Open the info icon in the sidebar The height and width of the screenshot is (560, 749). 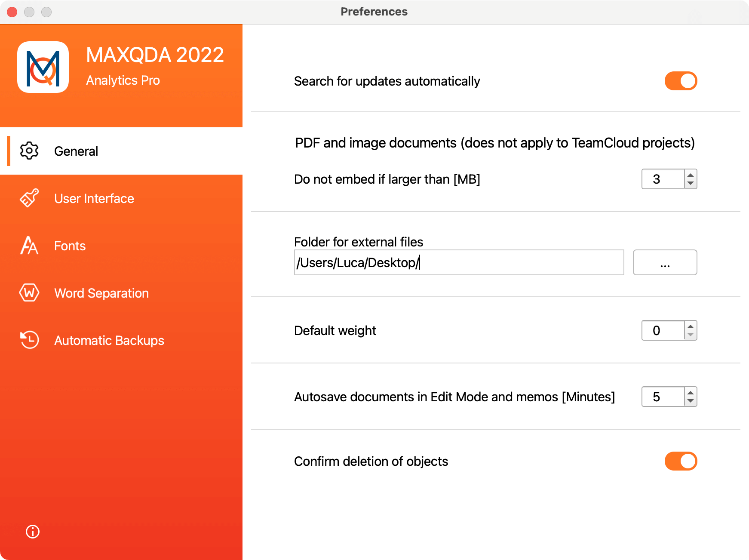pos(33,532)
